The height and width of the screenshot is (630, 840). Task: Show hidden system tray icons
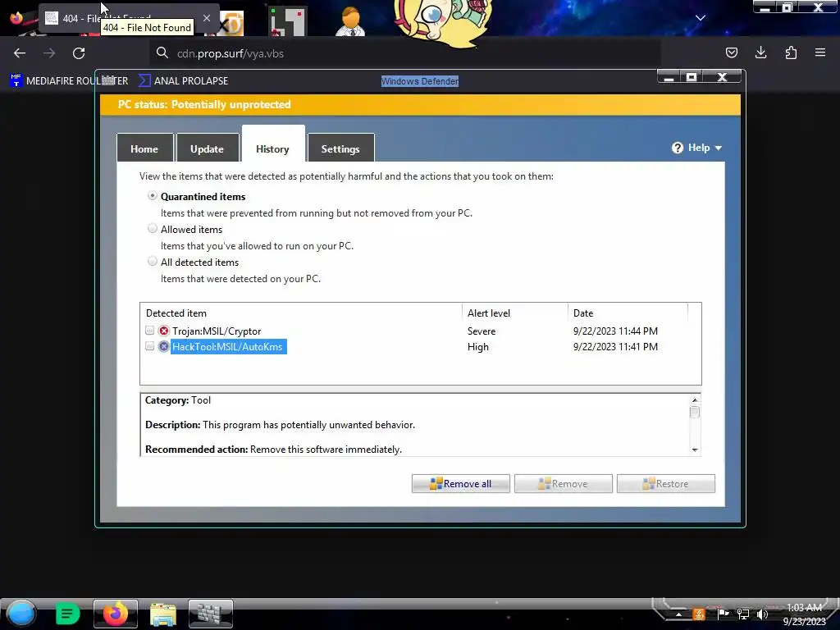(x=678, y=614)
